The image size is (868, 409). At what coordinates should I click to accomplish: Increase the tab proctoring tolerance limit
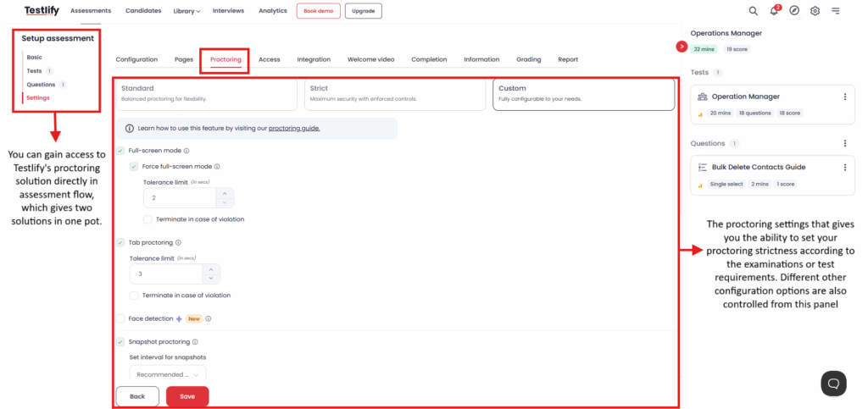click(211, 270)
